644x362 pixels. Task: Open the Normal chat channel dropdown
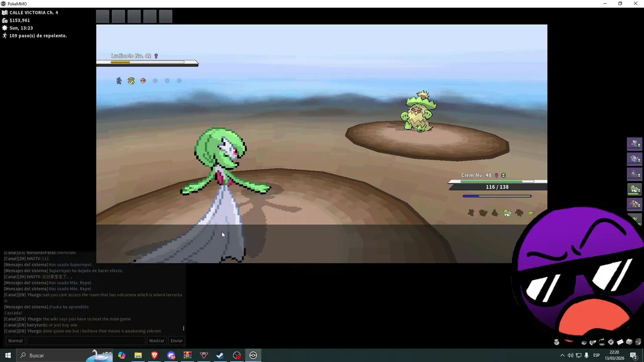point(15,340)
